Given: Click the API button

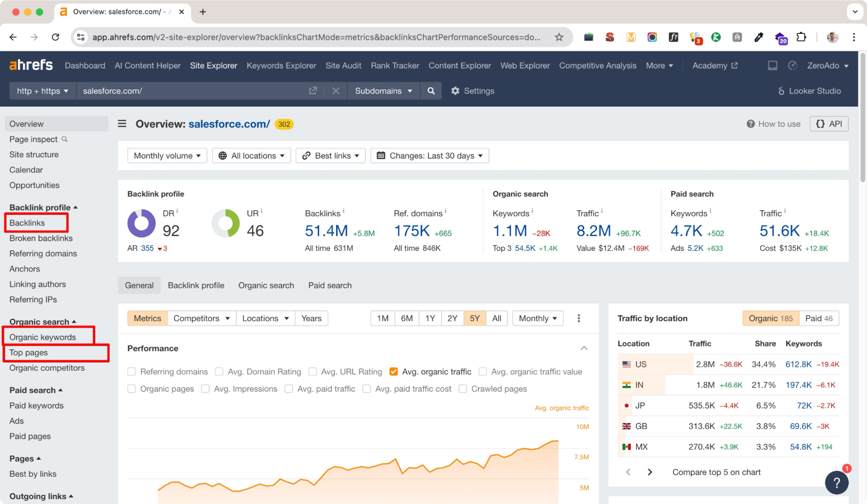Looking at the screenshot, I should pos(829,124).
